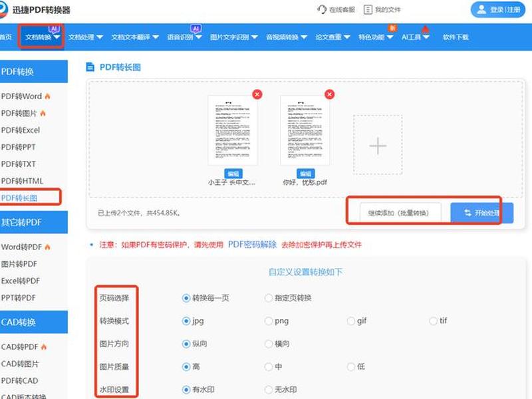Remove 你好，忧愁.pdf with red X
The image size is (532, 399).
point(329,94)
